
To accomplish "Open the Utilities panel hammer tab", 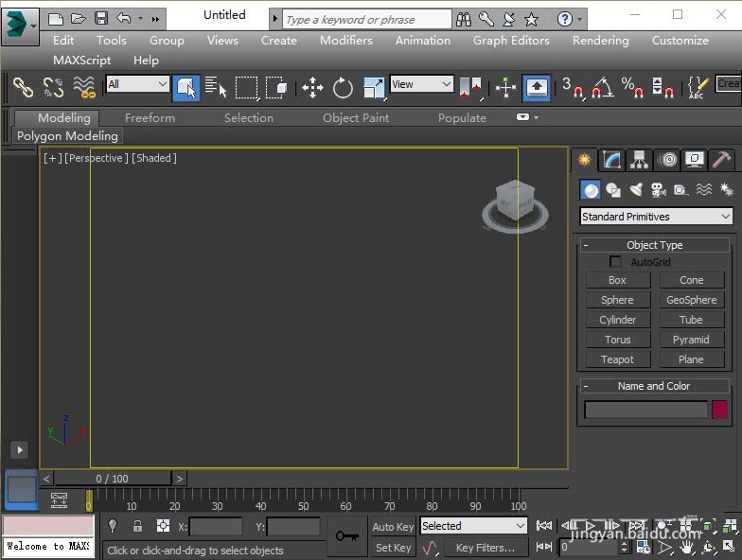I will [722, 160].
